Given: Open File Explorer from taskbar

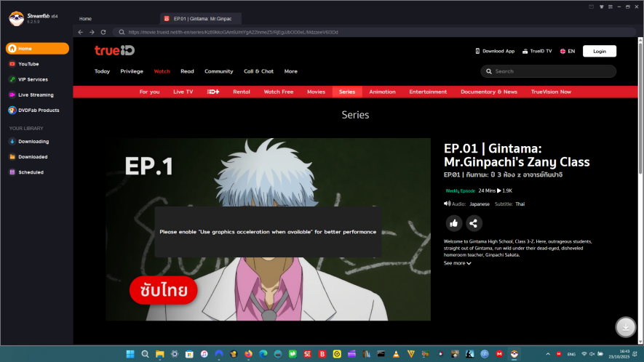Looking at the screenshot, I should 160,354.
